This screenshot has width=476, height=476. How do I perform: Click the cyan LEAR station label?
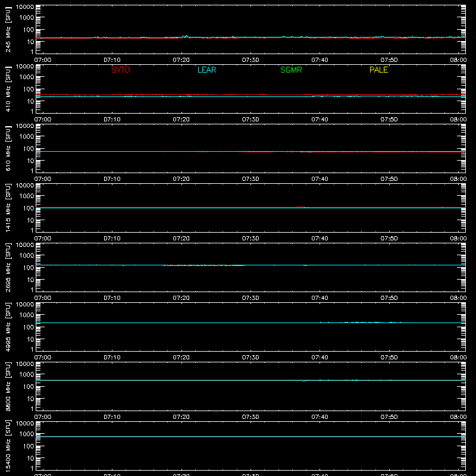click(206, 70)
